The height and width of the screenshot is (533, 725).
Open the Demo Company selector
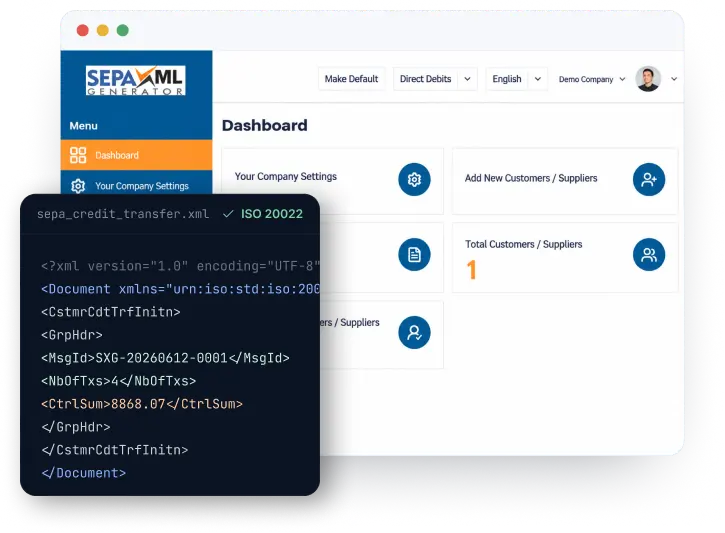[592, 80]
